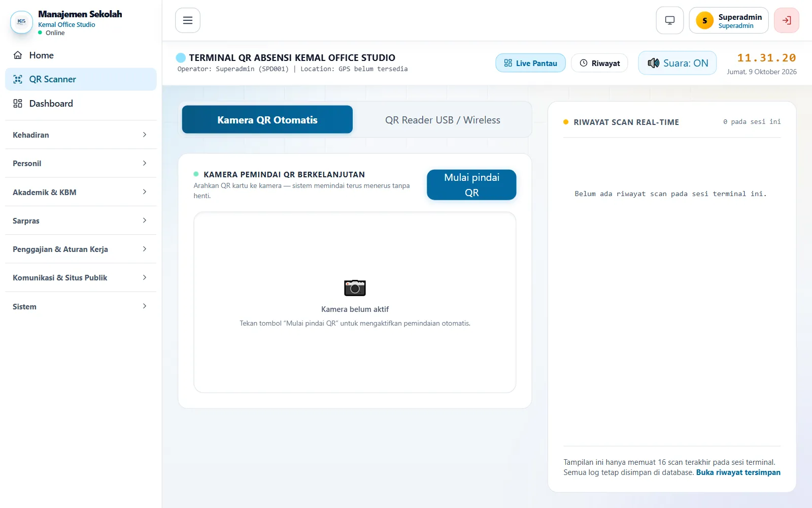Expand the Sistem menu chevron
The height and width of the screenshot is (508, 812).
(x=145, y=306)
